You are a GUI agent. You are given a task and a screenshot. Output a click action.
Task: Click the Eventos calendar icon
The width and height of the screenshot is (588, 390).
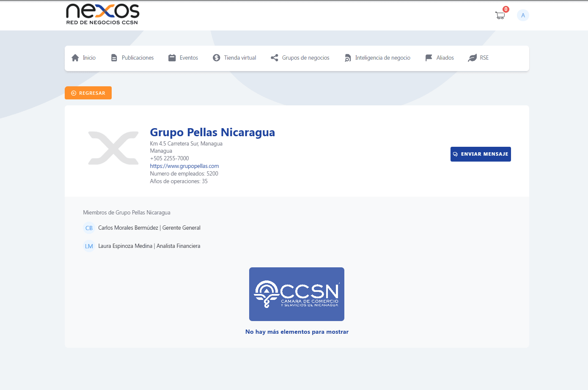(172, 58)
